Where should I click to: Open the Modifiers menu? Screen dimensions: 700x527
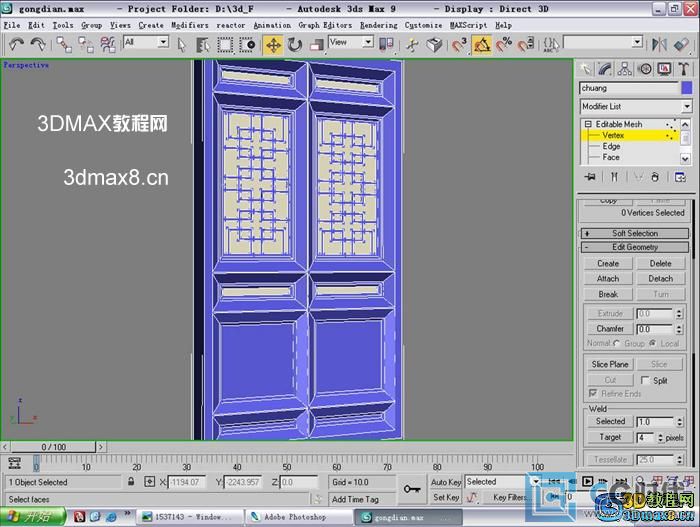[x=190, y=25]
